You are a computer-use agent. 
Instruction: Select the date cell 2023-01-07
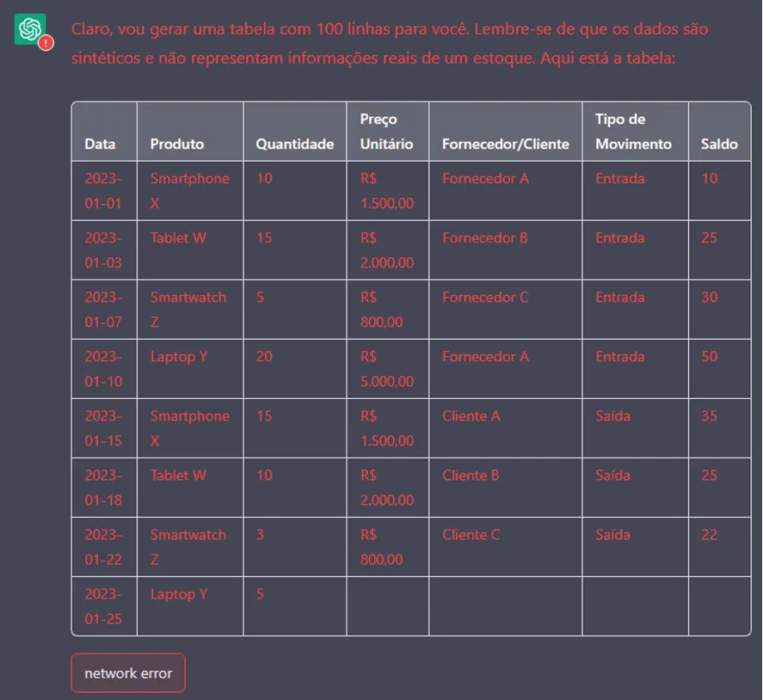pos(103,310)
